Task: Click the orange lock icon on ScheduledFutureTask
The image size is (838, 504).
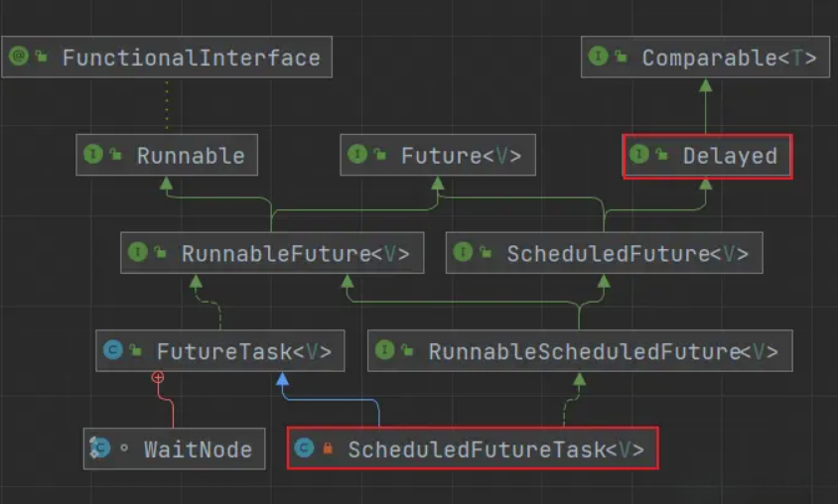Action: 328,449
